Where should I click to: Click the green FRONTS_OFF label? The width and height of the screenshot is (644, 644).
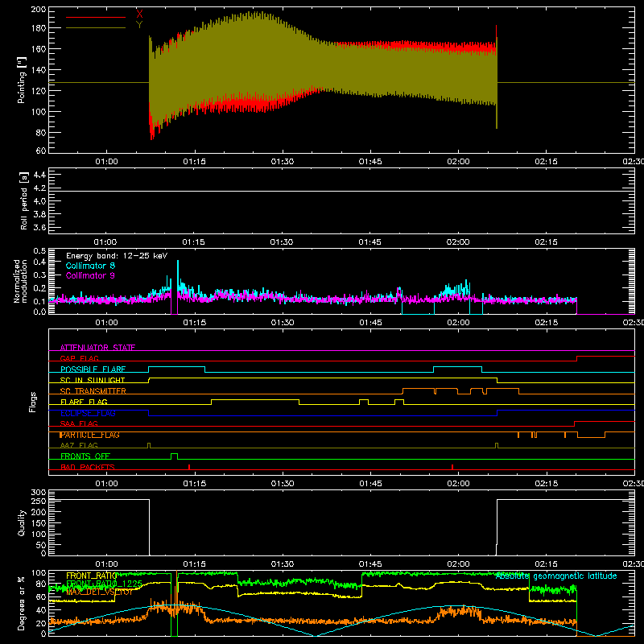point(85,456)
